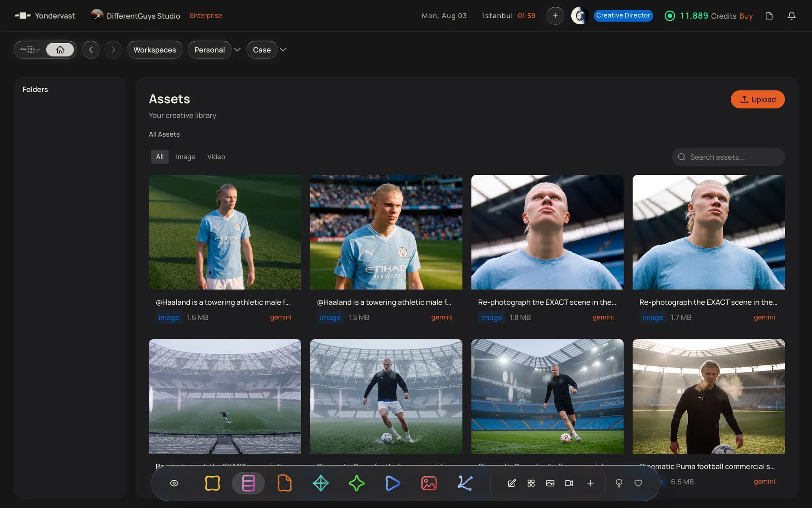812x508 pixels.
Task: Click the image tag on the 1.5 MB asset
Action: tap(330, 317)
